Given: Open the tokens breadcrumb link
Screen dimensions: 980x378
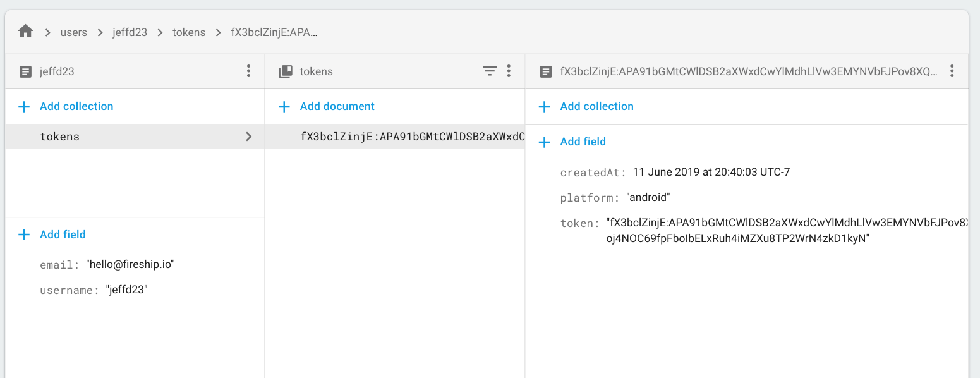Looking at the screenshot, I should click(x=189, y=32).
